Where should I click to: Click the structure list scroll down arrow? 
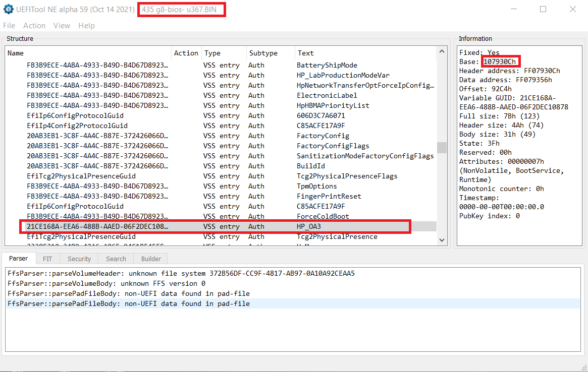[442, 240]
